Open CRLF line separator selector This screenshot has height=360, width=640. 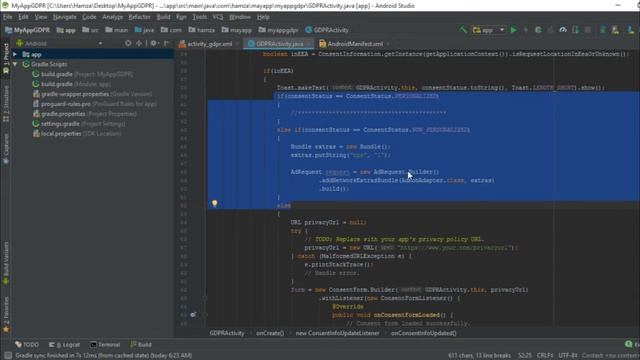(545, 356)
